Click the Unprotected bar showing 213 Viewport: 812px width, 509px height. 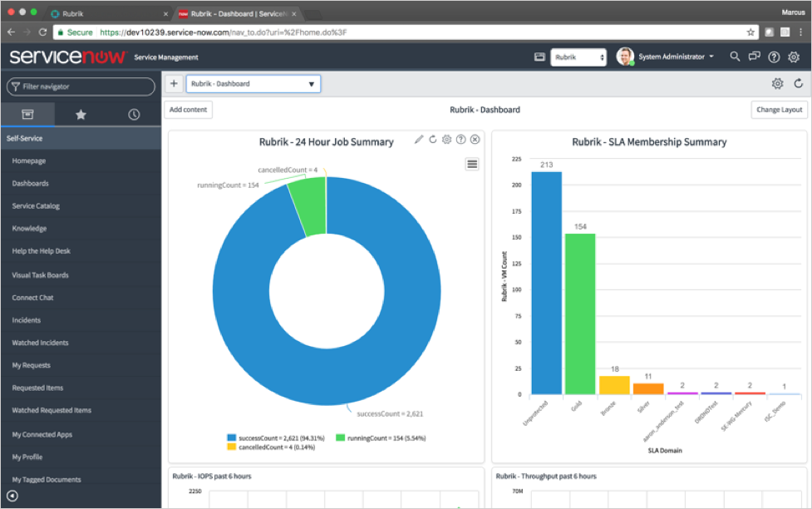pyautogui.click(x=546, y=283)
